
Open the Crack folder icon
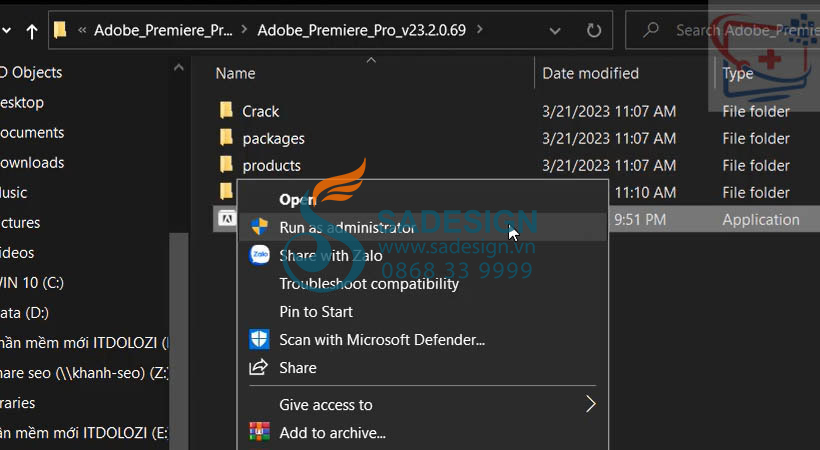pyautogui.click(x=226, y=110)
